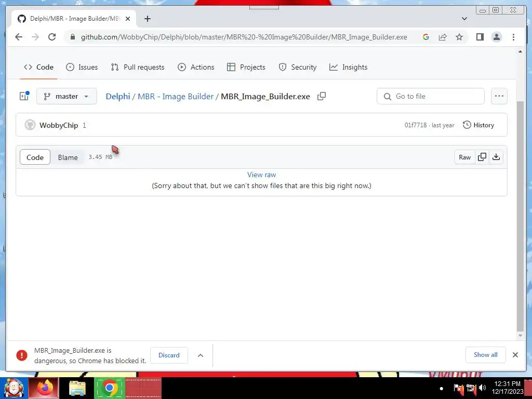Viewport: 532px width, 399px height.
Task: Open the Chrome side panel
Action: (x=480, y=37)
